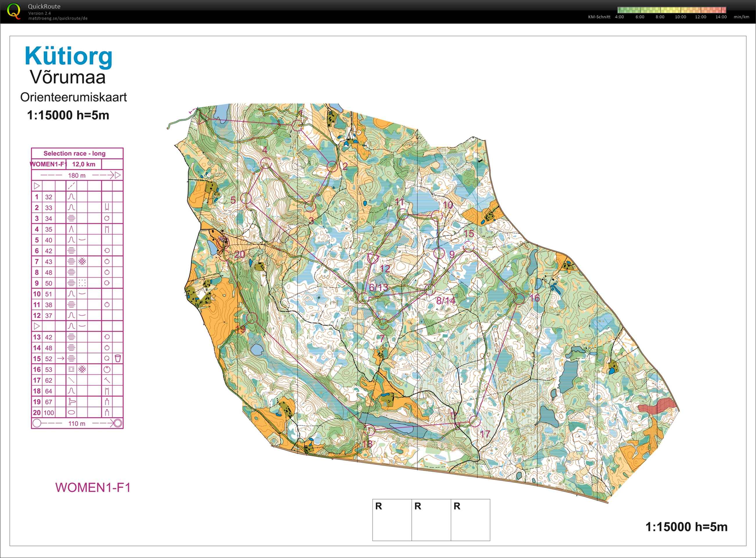Click the Kütiorg map title

(69, 56)
